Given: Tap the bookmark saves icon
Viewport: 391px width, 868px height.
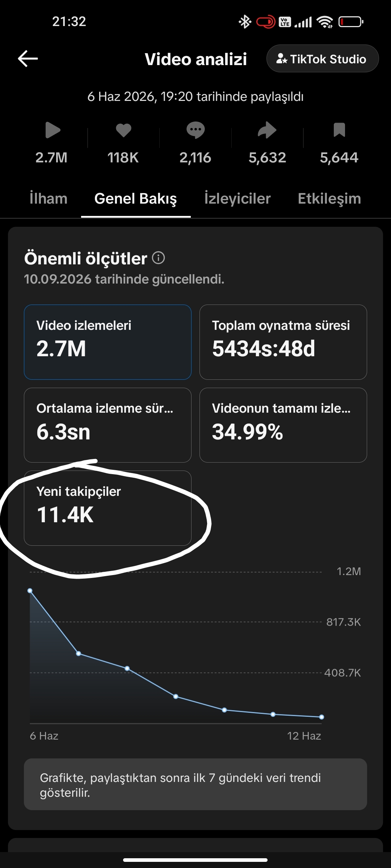Looking at the screenshot, I should point(339,130).
